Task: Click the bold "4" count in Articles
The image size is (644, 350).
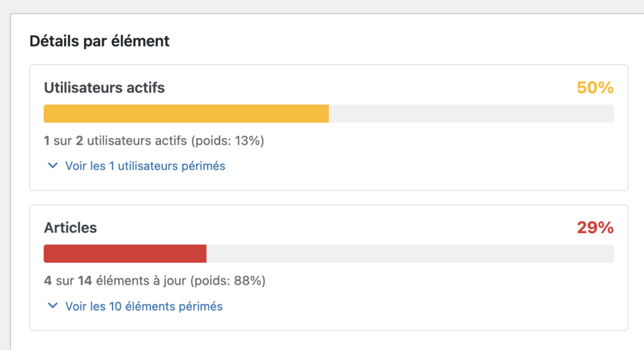Action: (x=48, y=281)
